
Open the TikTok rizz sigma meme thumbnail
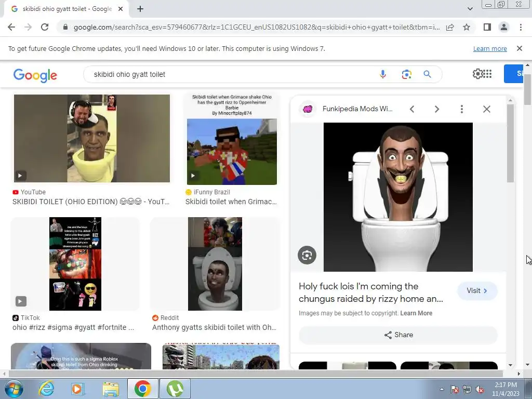tap(75, 264)
